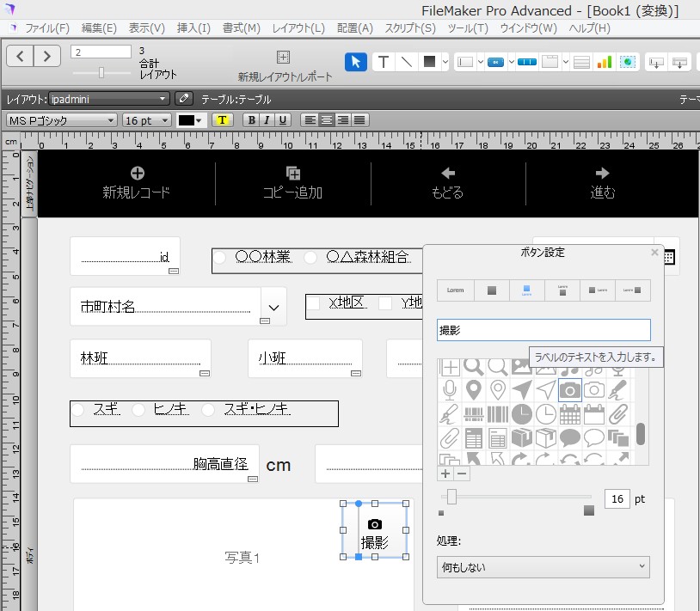This screenshot has width=700, height=611.
Task: Select the filled Rectangle shape tool
Action: tap(429, 62)
